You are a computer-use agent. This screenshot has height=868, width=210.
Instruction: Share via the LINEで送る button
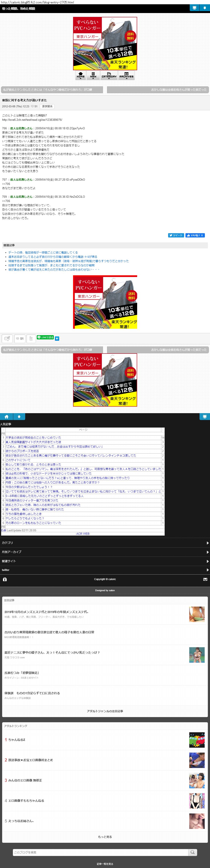pos(45,337)
